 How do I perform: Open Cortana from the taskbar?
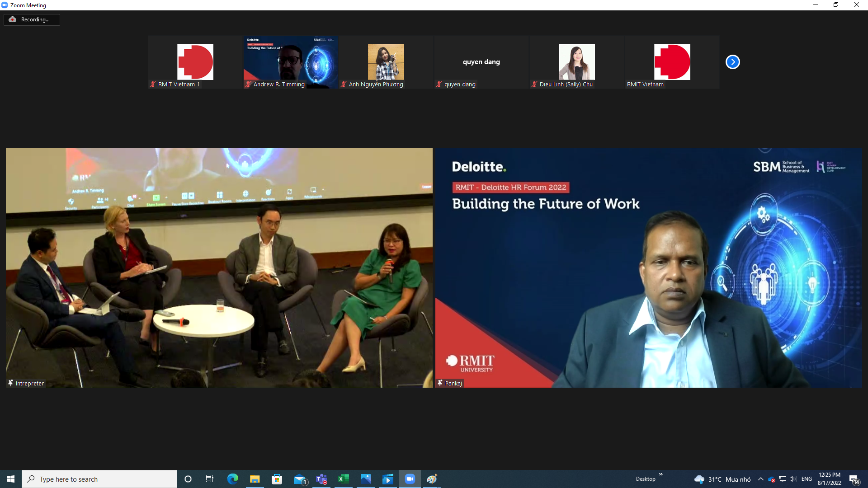188,479
